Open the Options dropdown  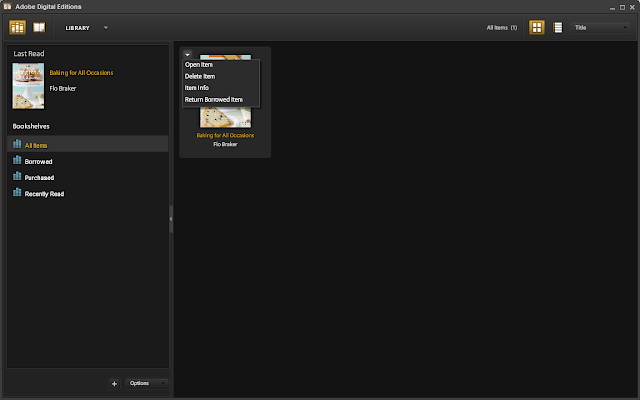[147, 383]
